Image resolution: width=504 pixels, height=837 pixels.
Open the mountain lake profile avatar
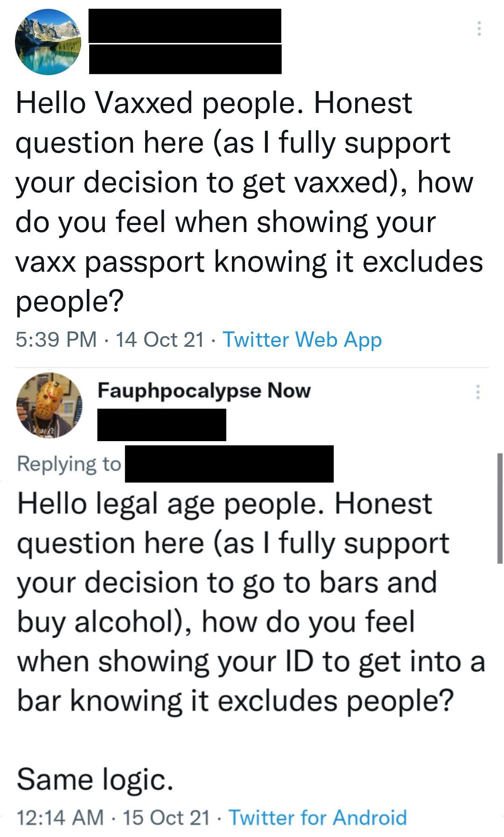coord(48,42)
